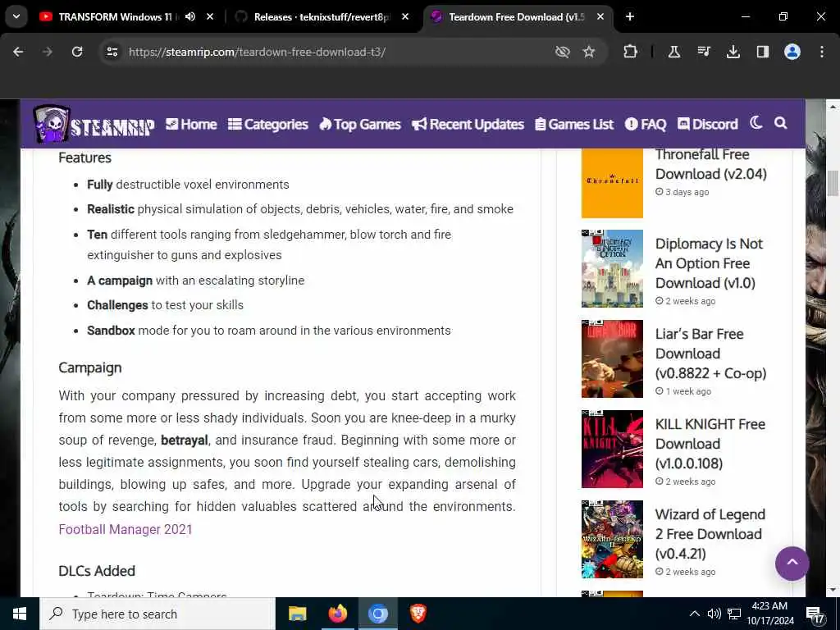Image resolution: width=840 pixels, height=630 pixels.
Task: Open the profile avatar menu
Action: (792, 52)
